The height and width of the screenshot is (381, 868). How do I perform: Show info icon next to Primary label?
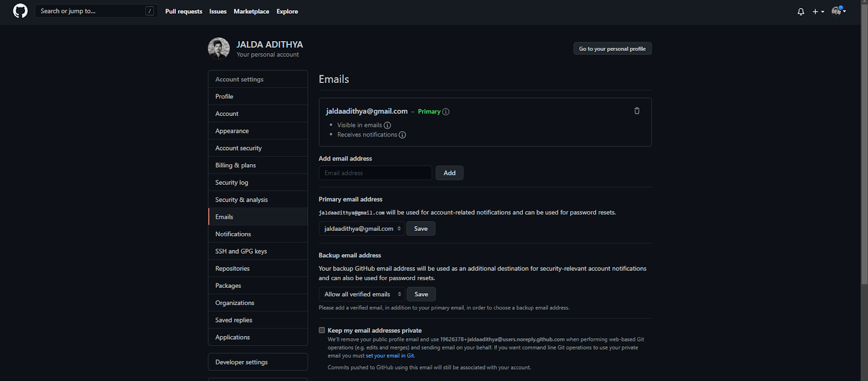(446, 112)
